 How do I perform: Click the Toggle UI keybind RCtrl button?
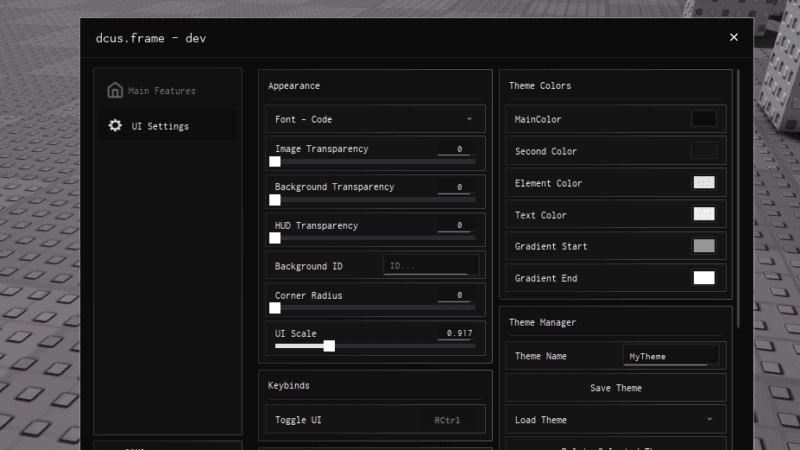tap(447, 420)
